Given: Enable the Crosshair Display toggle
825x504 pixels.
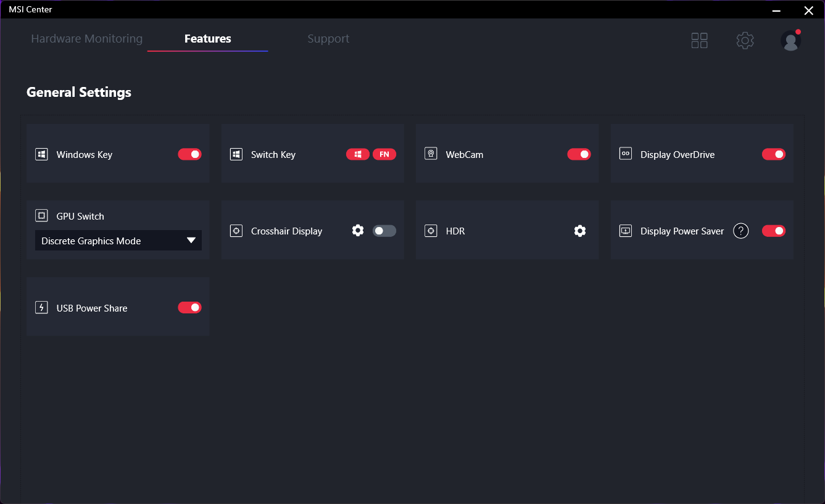Looking at the screenshot, I should [384, 231].
